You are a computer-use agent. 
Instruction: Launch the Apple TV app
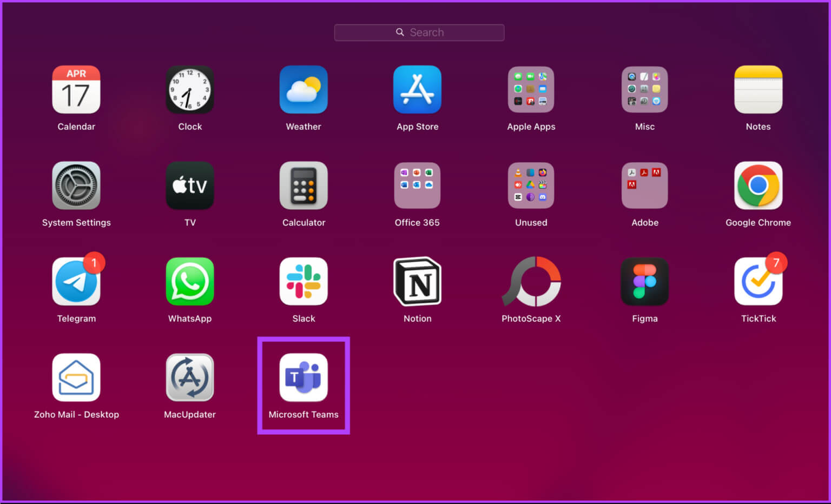tap(190, 185)
